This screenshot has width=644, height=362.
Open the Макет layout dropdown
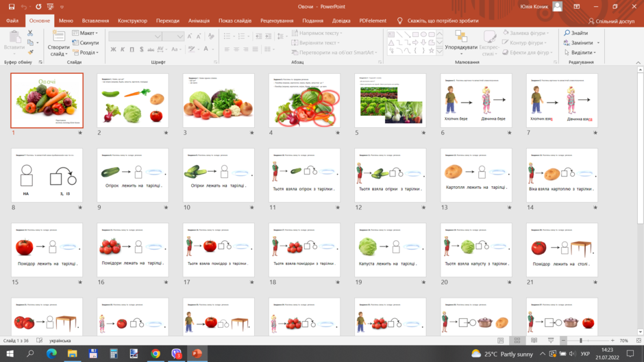(85, 33)
